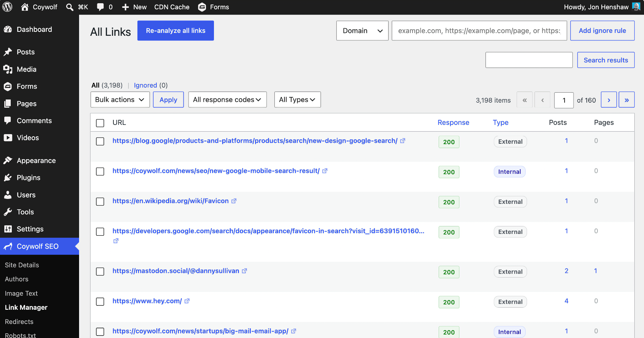Viewport: 644px width, 338px height.
Task: Check the www.hey.com row checkbox
Action: pyautogui.click(x=100, y=302)
